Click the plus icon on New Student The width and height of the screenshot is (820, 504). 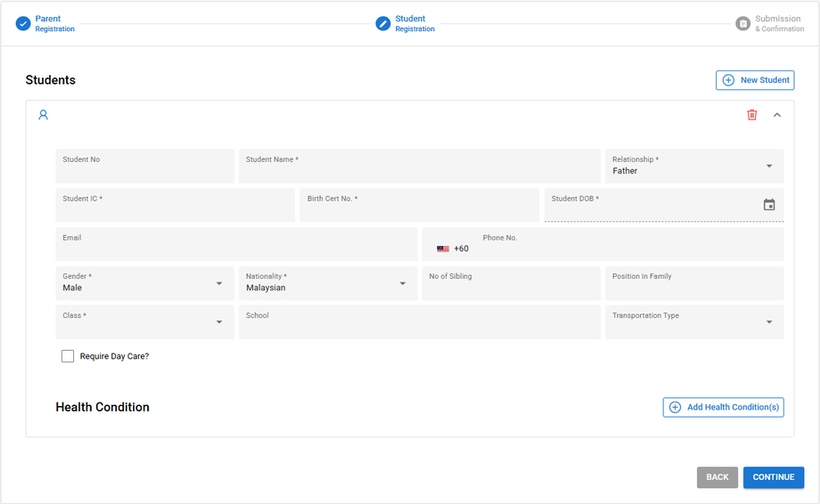pos(728,80)
